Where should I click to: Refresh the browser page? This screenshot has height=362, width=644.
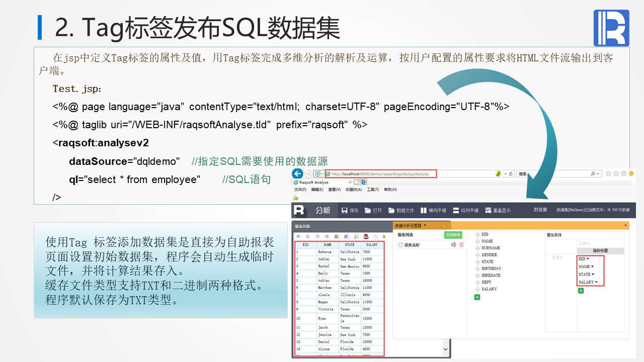pos(511,174)
